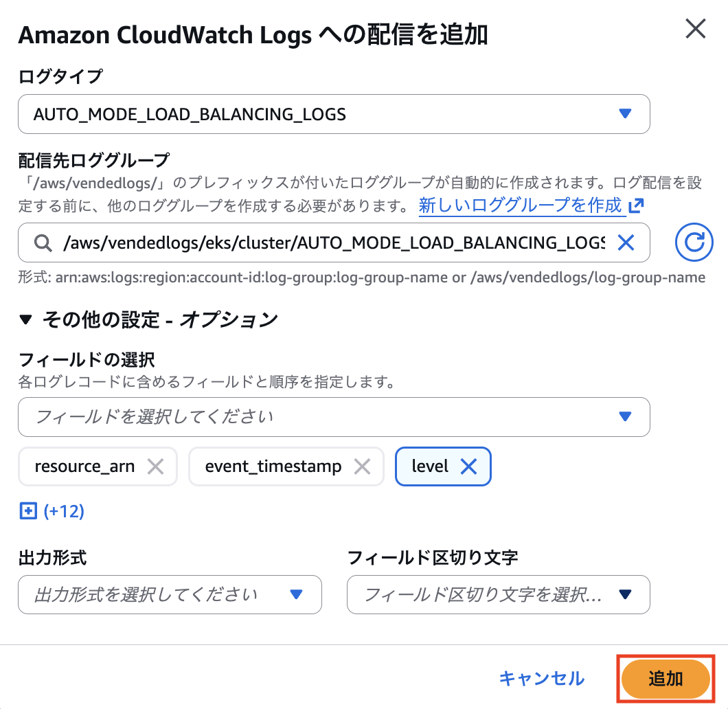728x709 pixels.
Task: Remove the event_timestamp field tag
Action: [362, 467]
